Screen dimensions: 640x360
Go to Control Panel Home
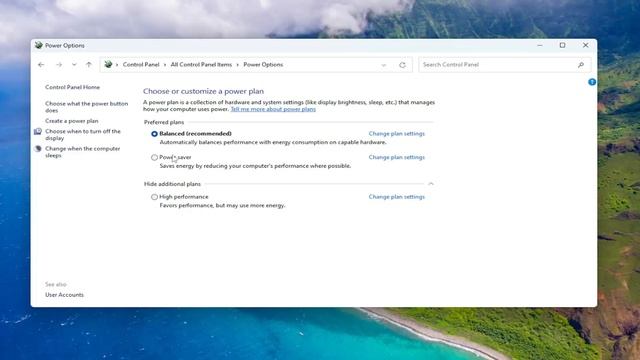click(72, 87)
